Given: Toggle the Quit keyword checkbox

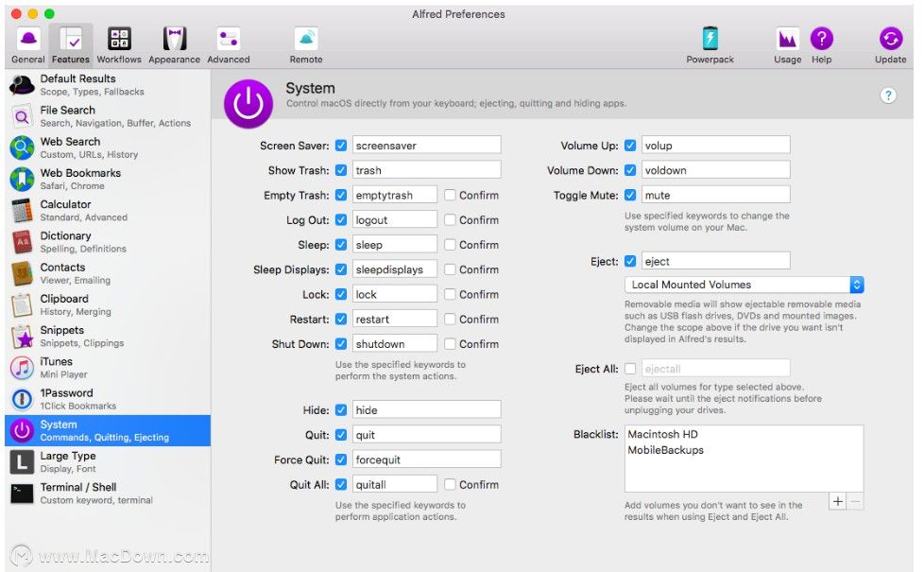Looking at the screenshot, I should [341, 435].
